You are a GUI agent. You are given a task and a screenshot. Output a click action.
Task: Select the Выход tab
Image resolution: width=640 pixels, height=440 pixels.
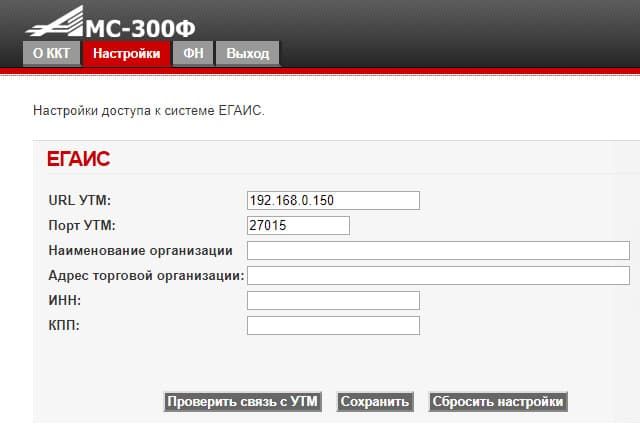(x=247, y=53)
